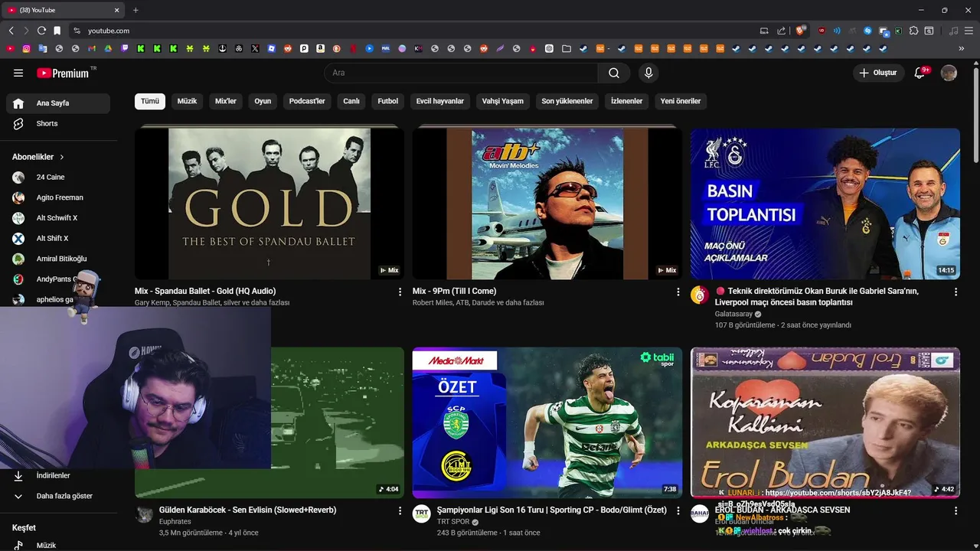Image resolution: width=980 pixels, height=551 pixels.
Task: Expand the Abonelikler section chevron
Action: (62, 157)
